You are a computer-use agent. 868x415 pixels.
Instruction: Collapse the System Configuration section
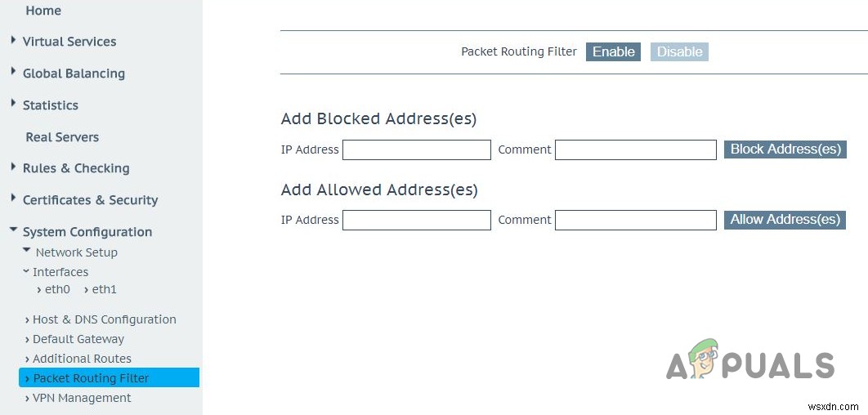14,231
